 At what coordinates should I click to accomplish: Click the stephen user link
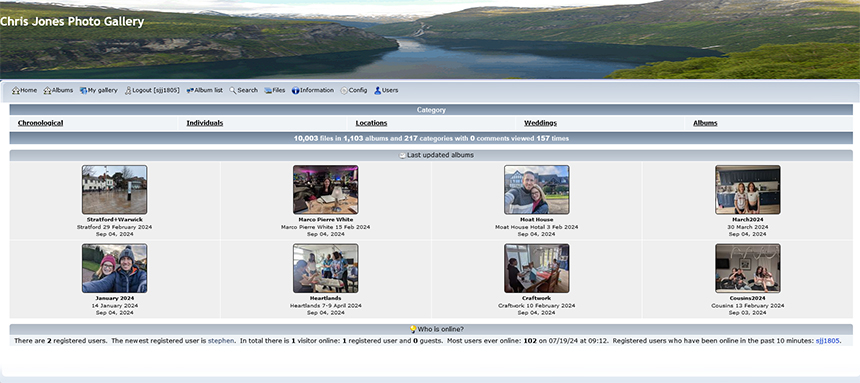221,341
